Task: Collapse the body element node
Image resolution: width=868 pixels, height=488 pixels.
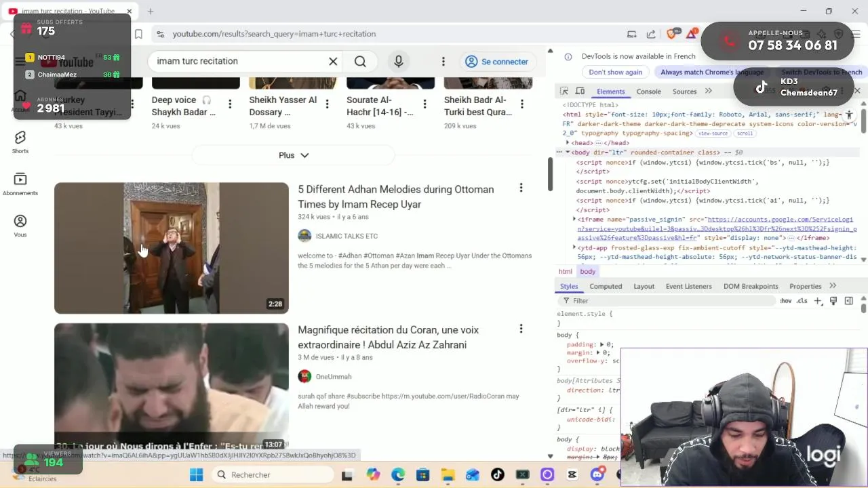Action: (x=568, y=152)
